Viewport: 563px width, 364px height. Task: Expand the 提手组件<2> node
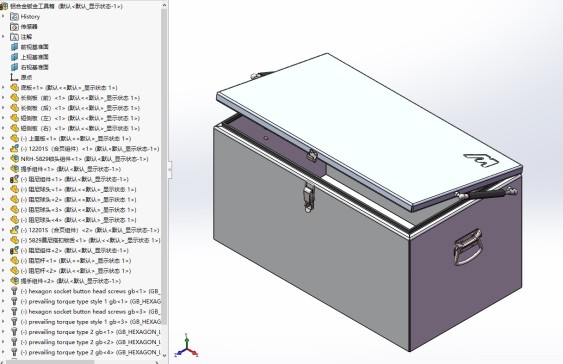point(4,281)
